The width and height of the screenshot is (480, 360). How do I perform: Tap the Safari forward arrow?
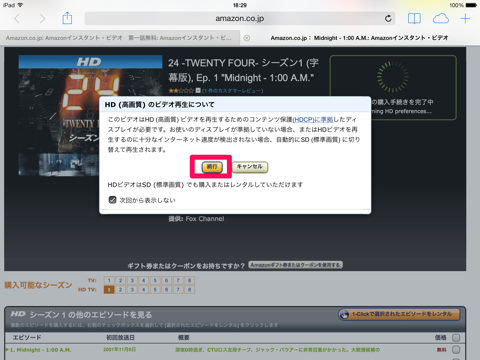coord(42,18)
